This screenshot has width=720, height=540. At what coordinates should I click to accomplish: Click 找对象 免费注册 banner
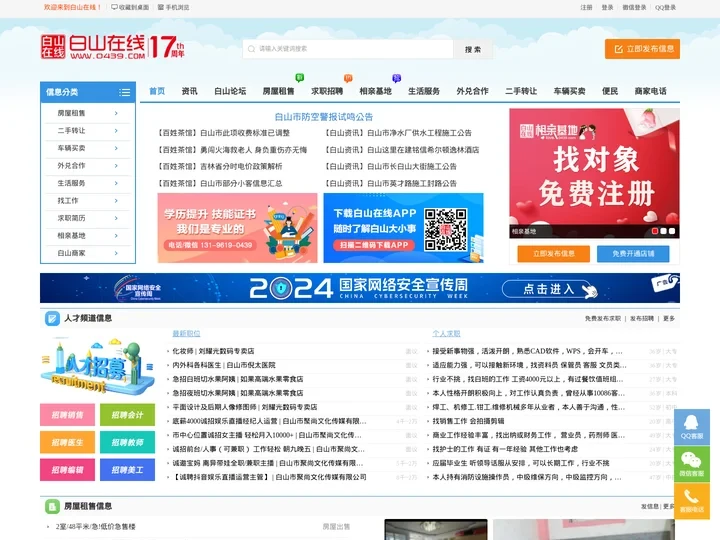pyautogui.click(x=594, y=173)
